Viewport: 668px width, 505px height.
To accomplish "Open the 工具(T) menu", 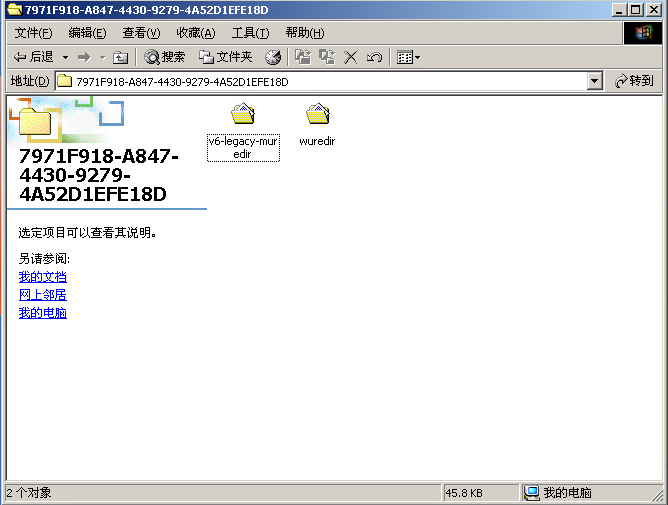I will pos(250,33).
